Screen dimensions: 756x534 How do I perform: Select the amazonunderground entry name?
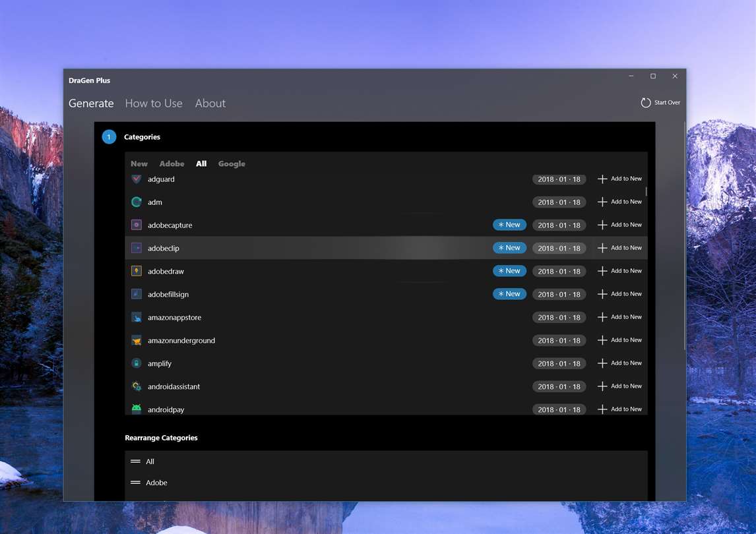click(181, 341)
